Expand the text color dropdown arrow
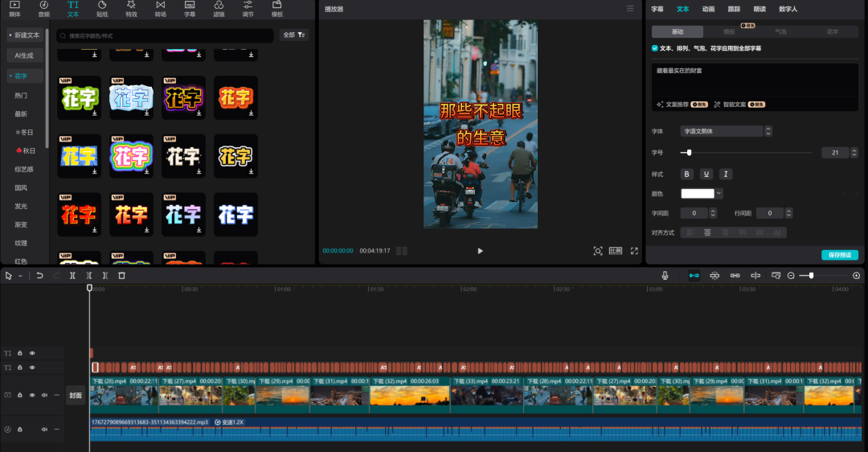 (x=719, y=193)
